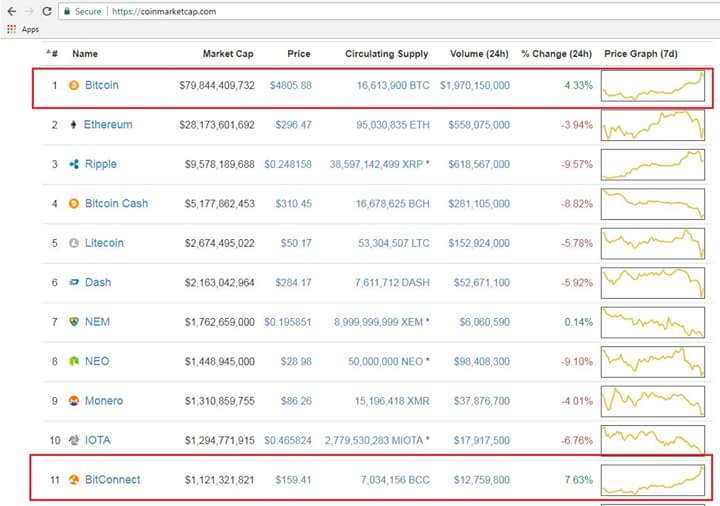The width and height of the screenshot is (720, 506).
Task: Click Bitcoin market cap $79,844,409,732
Action: click(x=217, y=85)
